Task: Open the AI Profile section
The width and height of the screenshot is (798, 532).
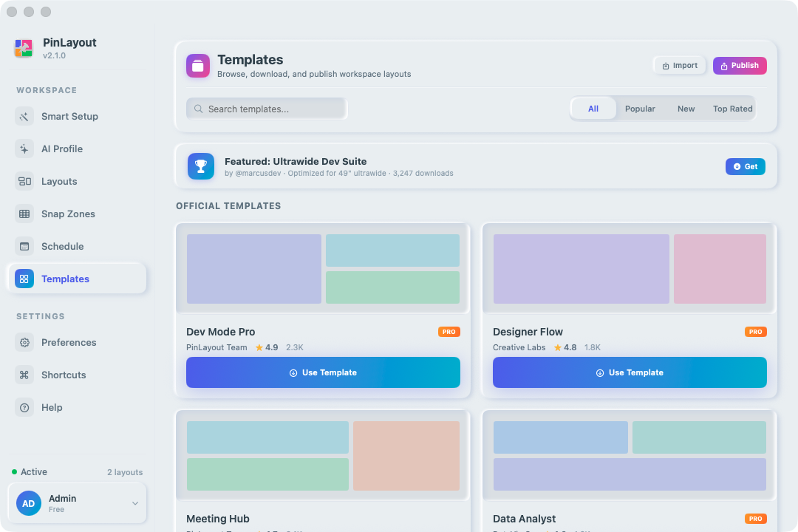Action: tap(78, 149)
